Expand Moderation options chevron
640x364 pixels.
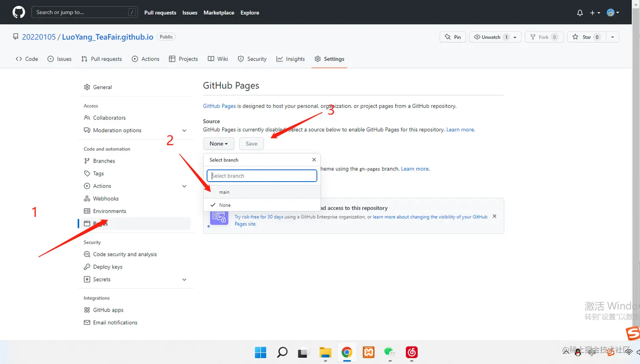point(184,130)
